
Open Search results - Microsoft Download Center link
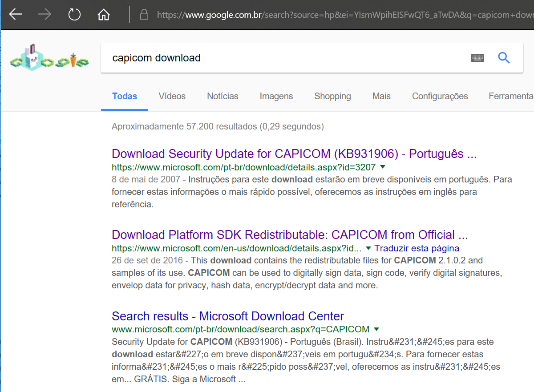point(228,316)
